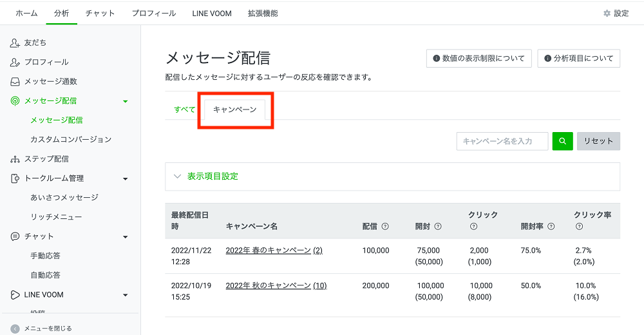Screen dimensions: 644x335
Task: Collapse the LINE VOOM sidebar section arrow
Action: click(126, 295)
